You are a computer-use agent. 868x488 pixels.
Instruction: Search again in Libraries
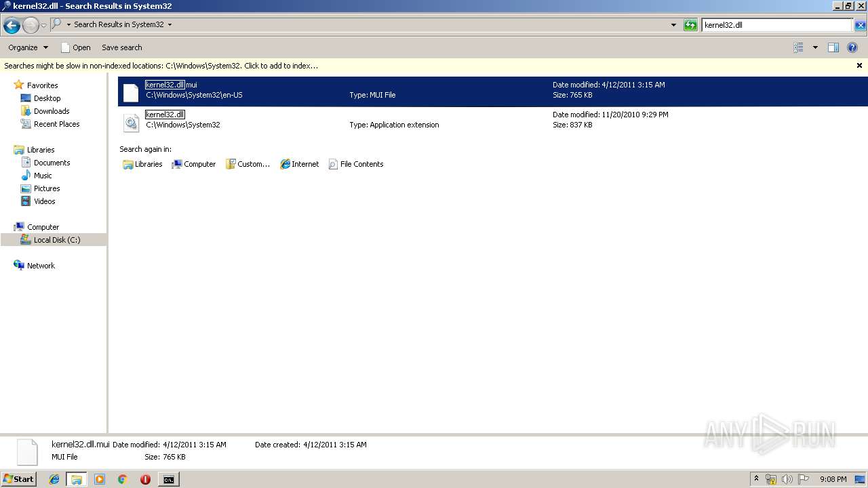coord(142,164)
